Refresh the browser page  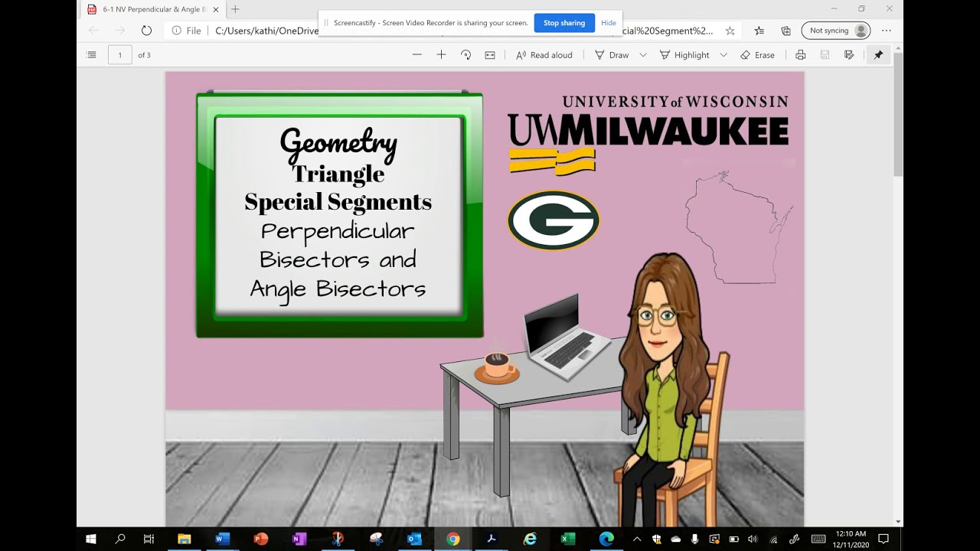[146, 31]
